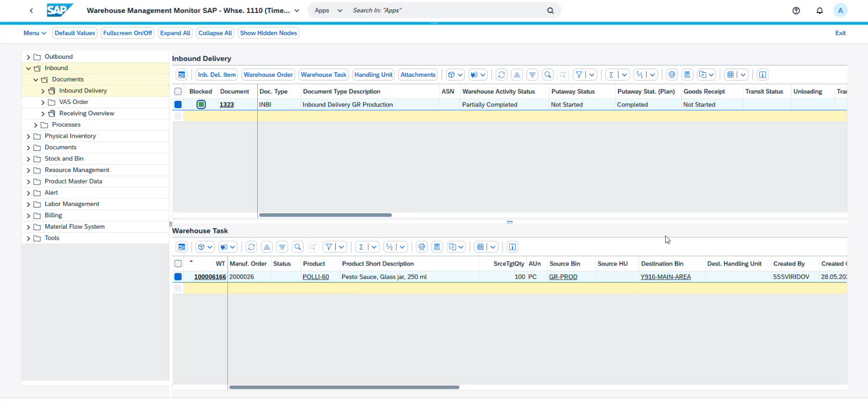868x407 pixels.
Task: Expand the Outbound tree node
Action: point(28,57)
